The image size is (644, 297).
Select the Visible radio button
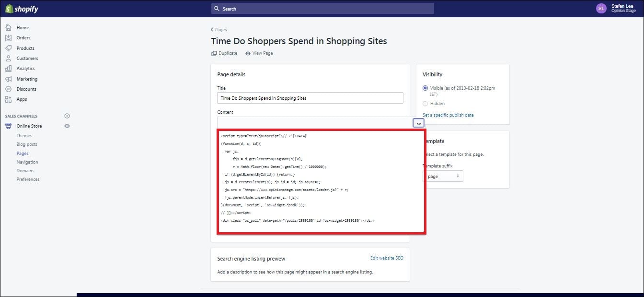tap(425, 88)
